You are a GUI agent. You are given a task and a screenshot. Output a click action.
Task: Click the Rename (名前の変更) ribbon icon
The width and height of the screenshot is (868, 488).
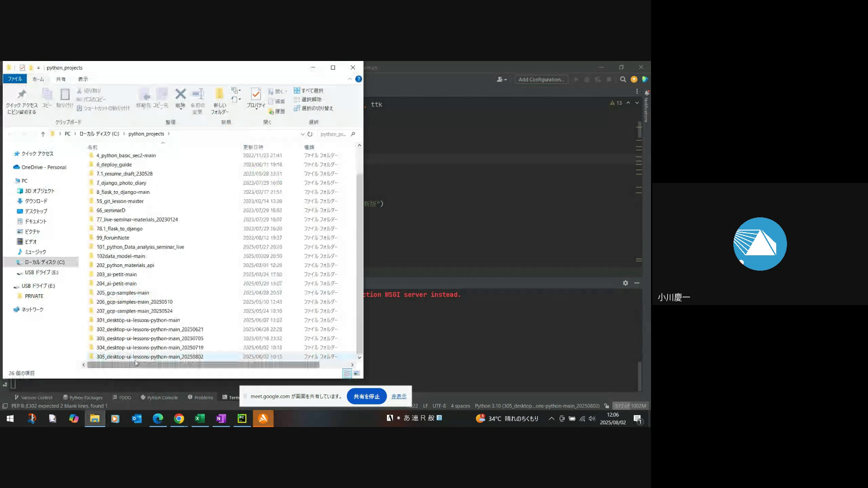point(198,94)
